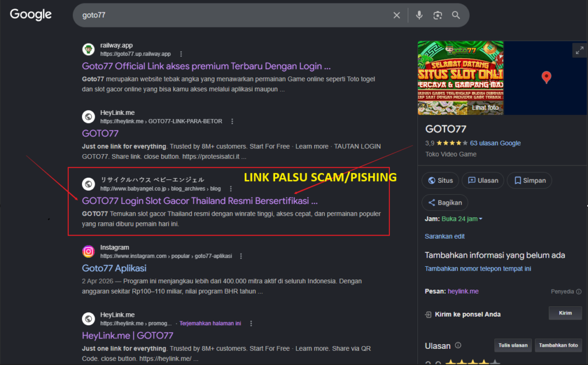The height and width of the screenshot is (365, 588).
Task: Click the Ulasan button
Action: [x=483, y=180]
